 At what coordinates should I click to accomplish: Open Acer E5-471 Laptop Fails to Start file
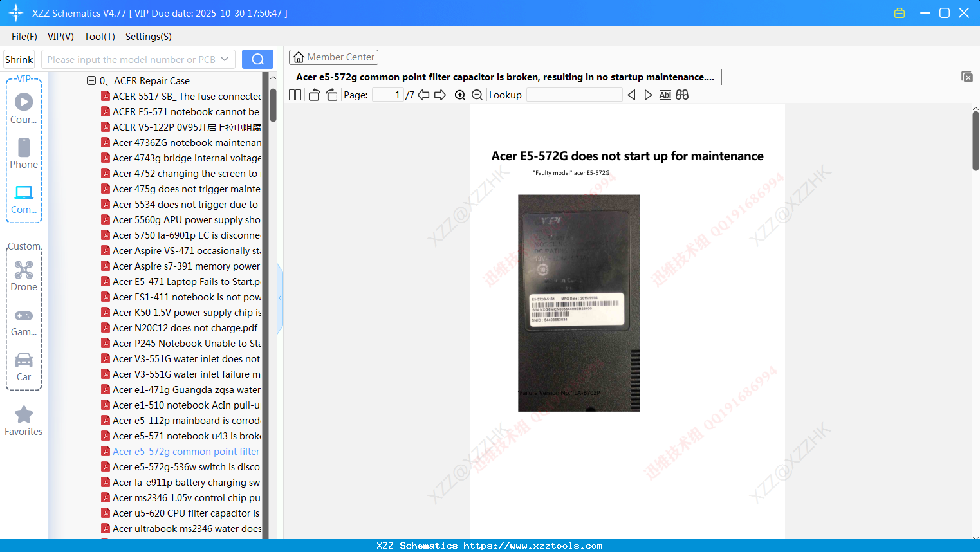[181, 282]
